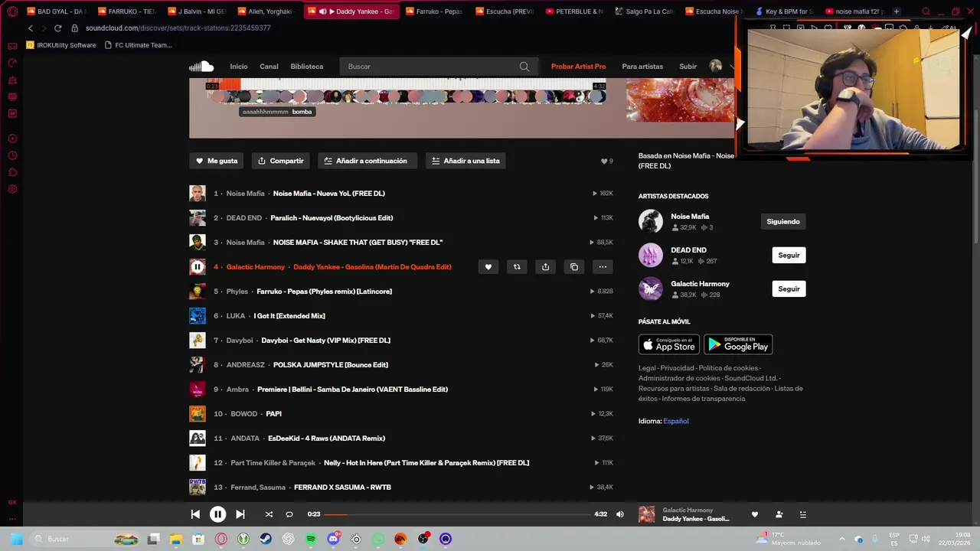Select the Samba De Janeiro VAENT track

click(352, 390)
